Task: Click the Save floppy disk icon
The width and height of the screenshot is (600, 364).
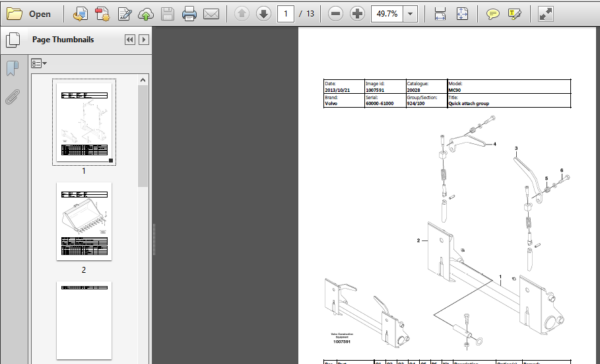Action: (x=168, y=14)
